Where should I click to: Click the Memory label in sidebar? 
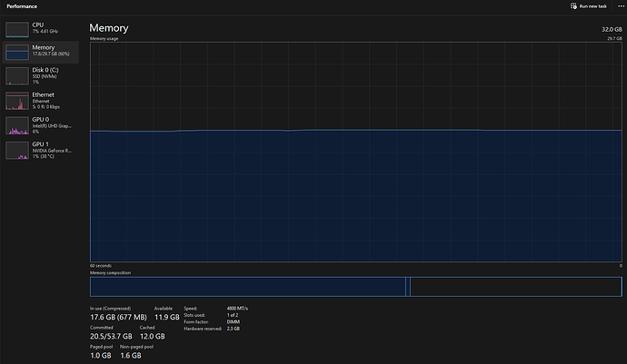[x=44, y=47]
